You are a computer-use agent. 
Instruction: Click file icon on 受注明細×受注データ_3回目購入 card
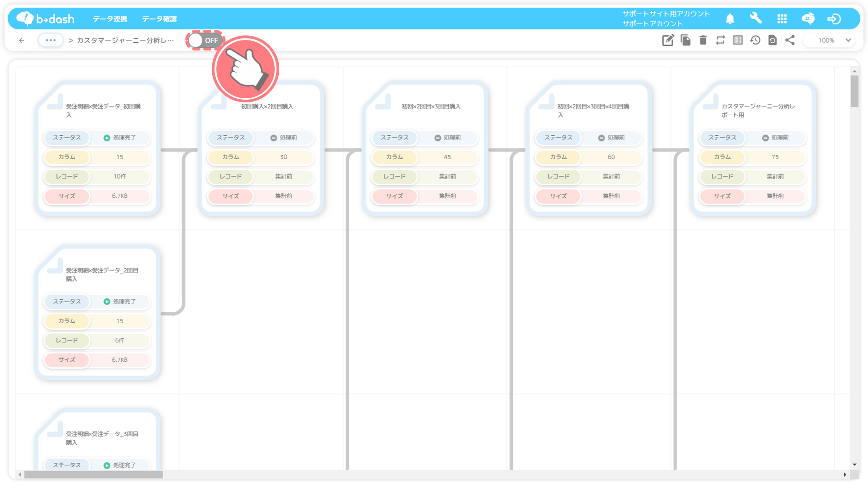coord(55,429)
